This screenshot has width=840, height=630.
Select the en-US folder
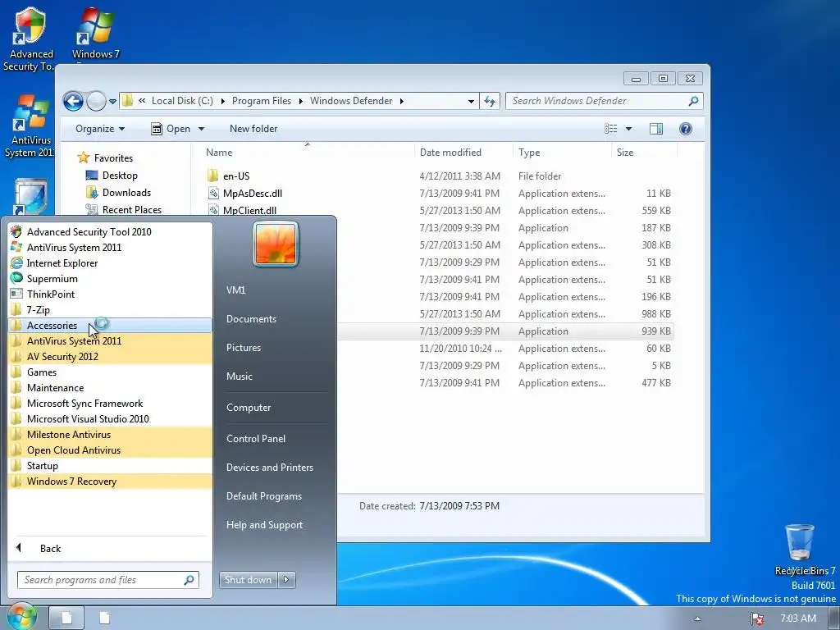(236, 176)
